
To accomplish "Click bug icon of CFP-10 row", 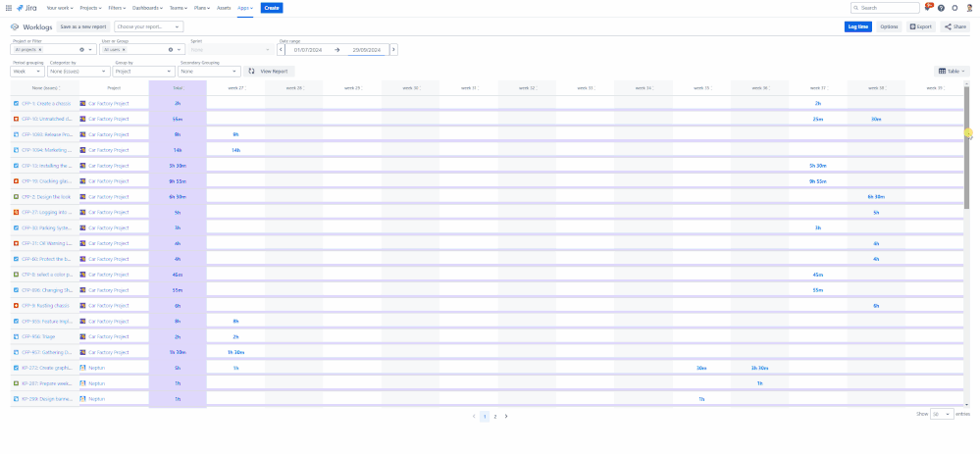I will 17,119.
